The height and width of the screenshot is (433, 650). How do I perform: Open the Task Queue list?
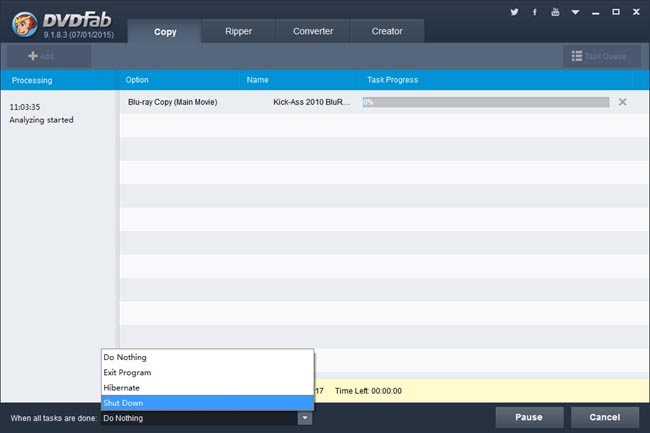coord(598,56)
